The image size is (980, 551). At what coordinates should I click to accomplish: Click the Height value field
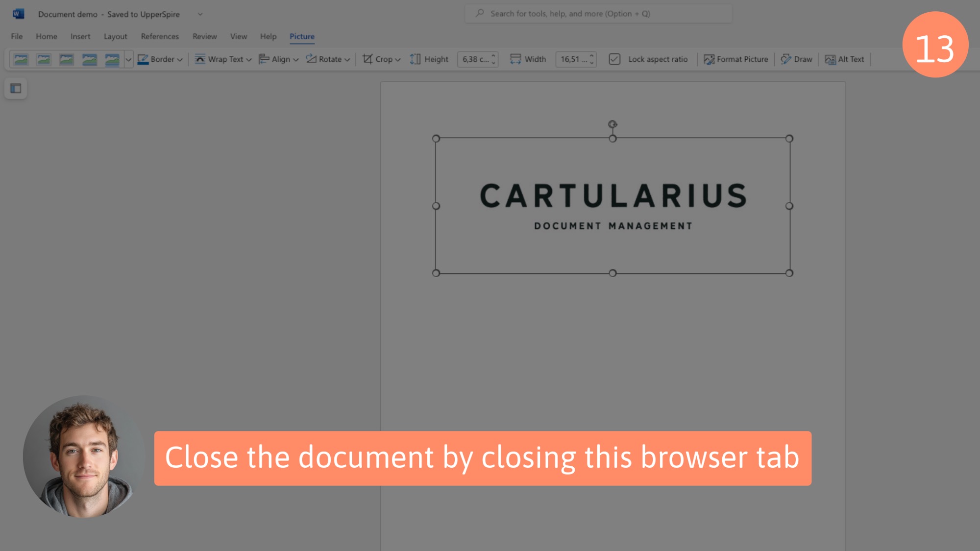coord(474,59)
